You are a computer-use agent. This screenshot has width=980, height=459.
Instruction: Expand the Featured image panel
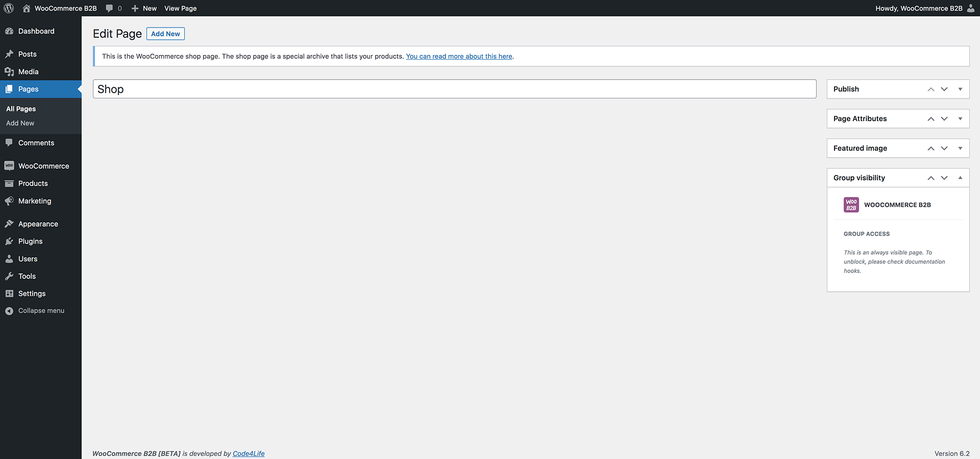click(960, 148)
